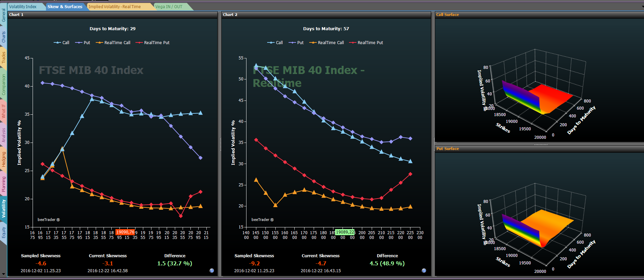This screenshot has width=644, height=280.
Task: Select the Skew & Surfaces tab
Action: pos(65,6)
